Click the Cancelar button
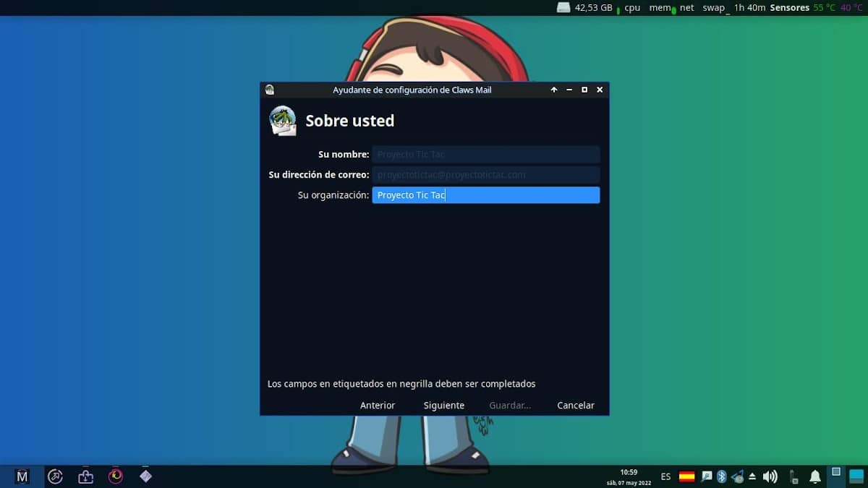The image size is (868, 488). (576, 406)
